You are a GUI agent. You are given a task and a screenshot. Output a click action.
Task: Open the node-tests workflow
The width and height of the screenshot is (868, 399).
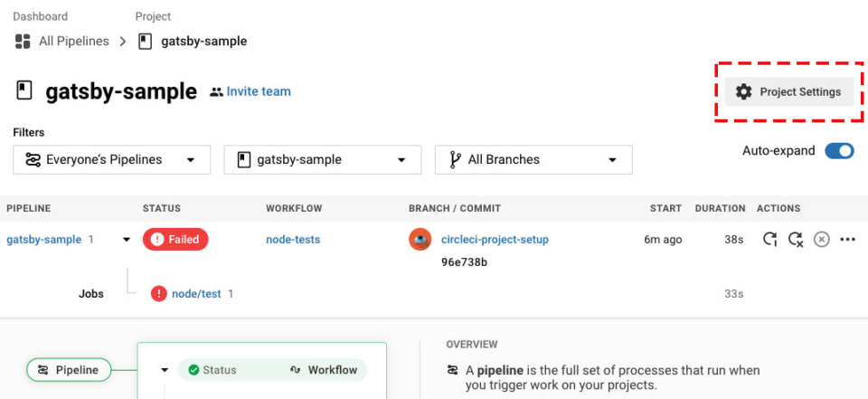point(293,240)
